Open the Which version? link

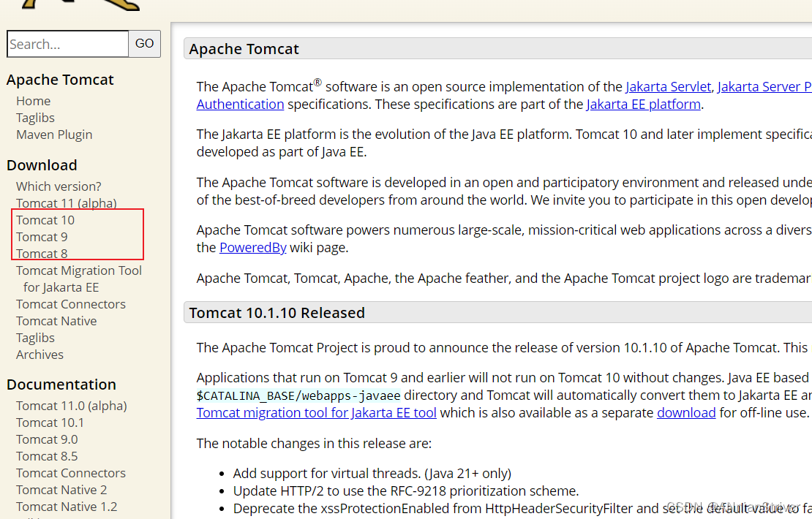point(59,186)
